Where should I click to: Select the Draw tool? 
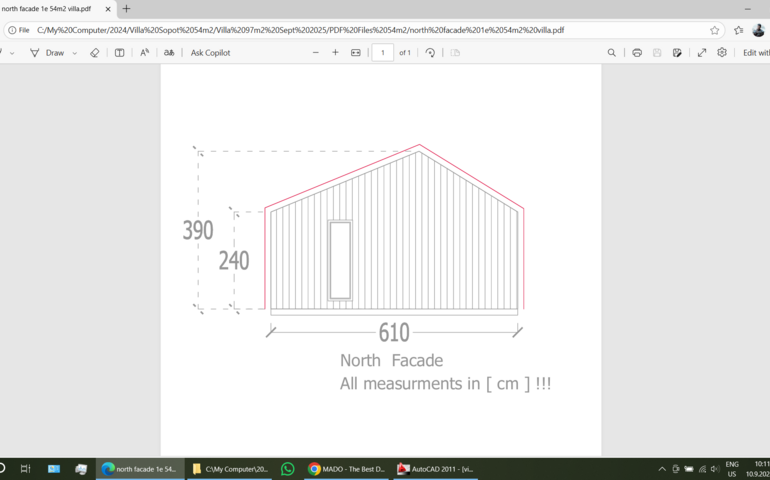click(x=46, y=53)
